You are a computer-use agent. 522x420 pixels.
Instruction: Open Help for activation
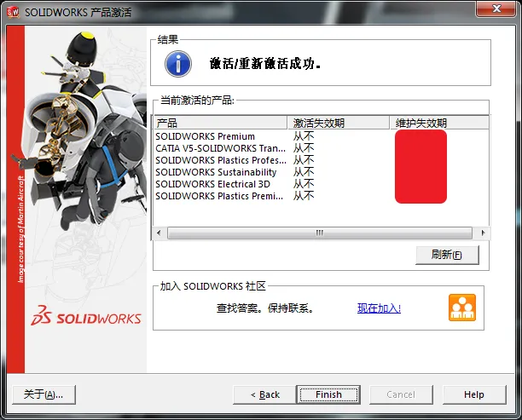[x=474, y=394]
